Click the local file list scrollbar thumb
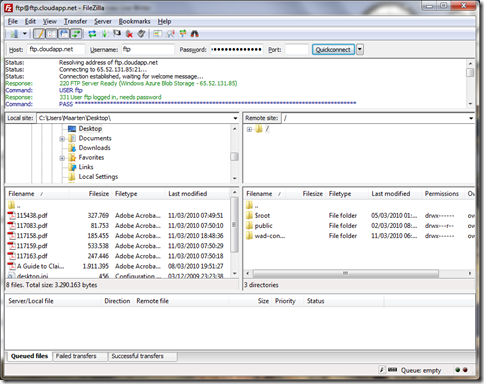This screenshot has height=384, width=484. pos(234,225)
